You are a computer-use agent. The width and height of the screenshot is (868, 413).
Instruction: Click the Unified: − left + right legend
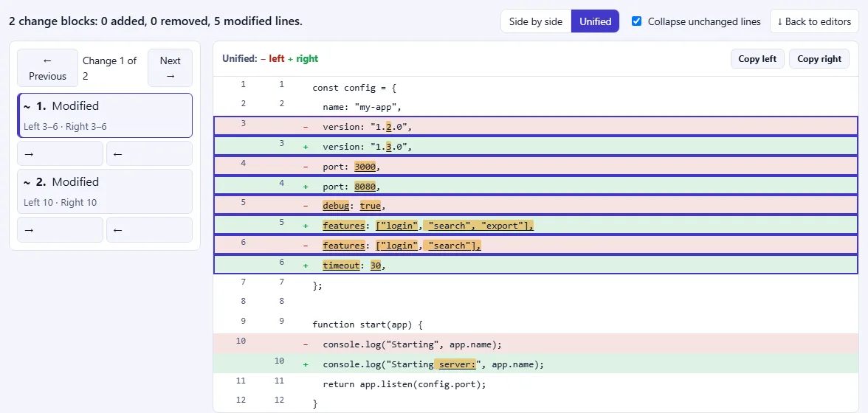(270, 58)
